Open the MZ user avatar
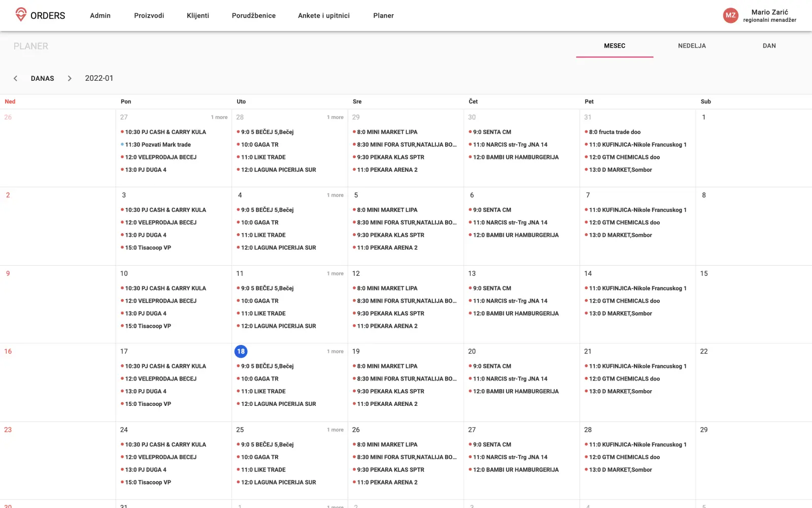 [730, 15]
